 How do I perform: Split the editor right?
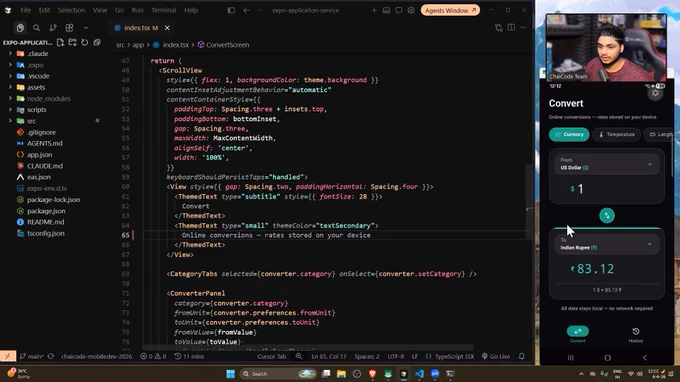coord(511,28)
